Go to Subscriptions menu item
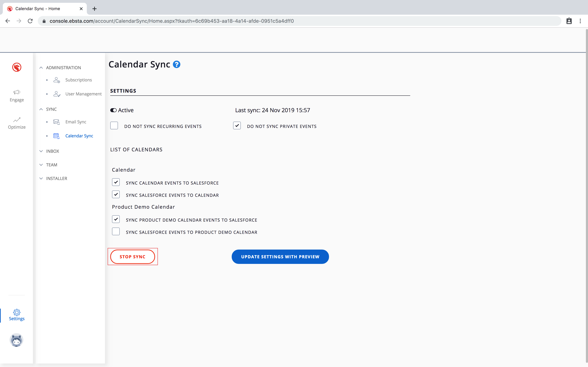 (78, 80)
